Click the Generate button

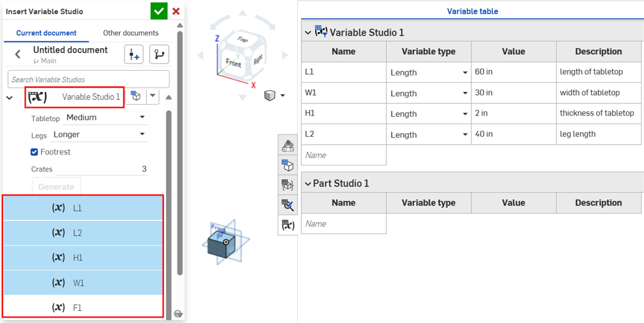(x=56, y=187)
